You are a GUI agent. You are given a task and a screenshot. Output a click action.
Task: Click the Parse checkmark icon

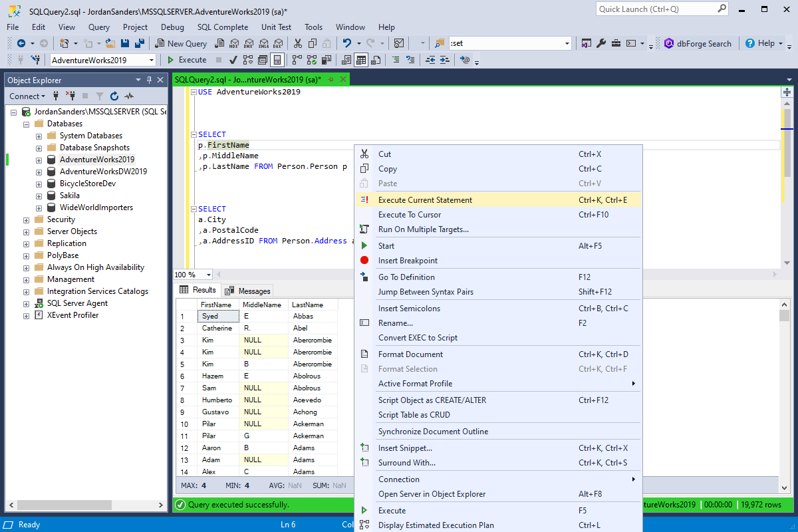pyautogui.click(x=233, y=60)
